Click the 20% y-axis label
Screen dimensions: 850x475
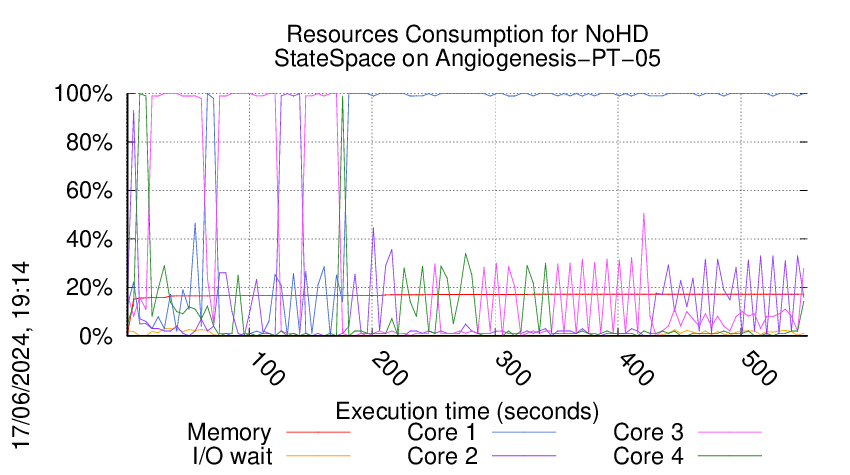pyautogui.click(x=89, y=288)
